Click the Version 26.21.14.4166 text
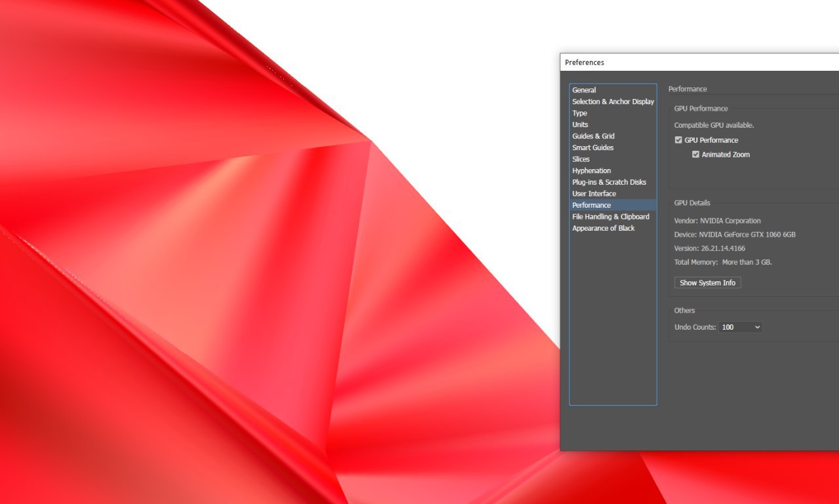Screen dimensions: 839x504 click(709, 248)
